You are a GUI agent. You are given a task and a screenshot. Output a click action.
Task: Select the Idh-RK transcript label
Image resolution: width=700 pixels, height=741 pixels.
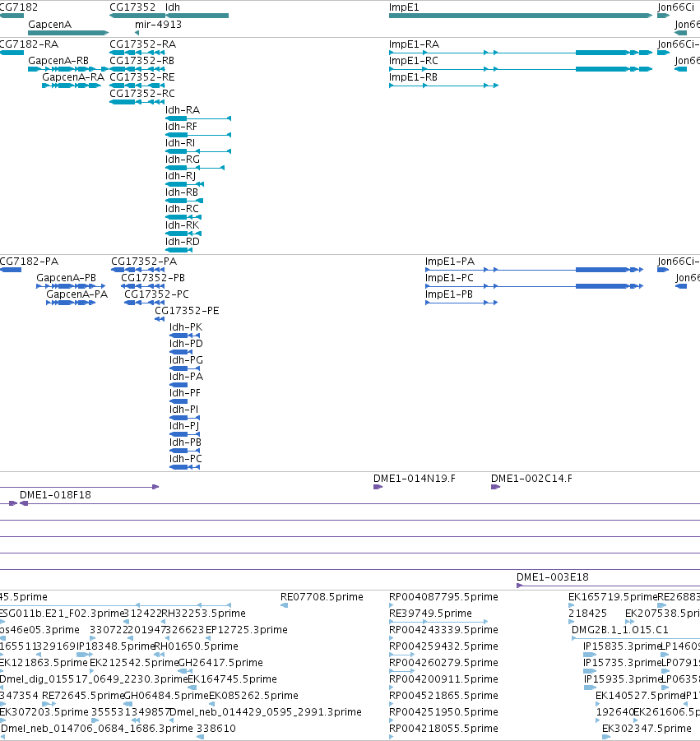(x=182, y=225)
